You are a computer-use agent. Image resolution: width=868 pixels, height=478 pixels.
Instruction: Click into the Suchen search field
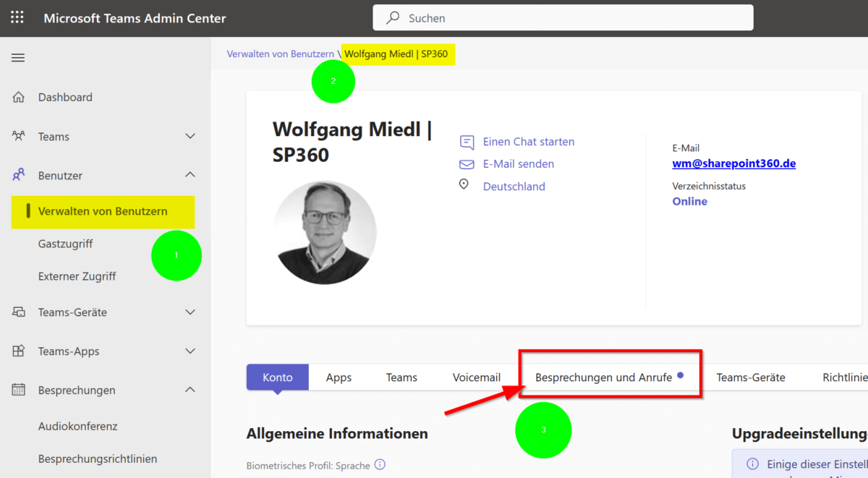pyautogui.click(x=571, y=18)
